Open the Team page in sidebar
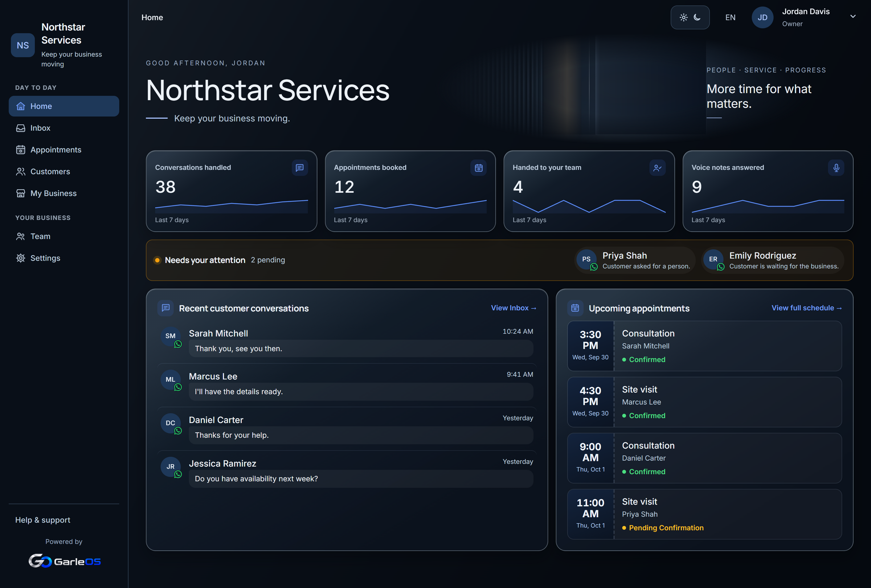This screenshot has height=588, width=871. [x=64, y=236]
